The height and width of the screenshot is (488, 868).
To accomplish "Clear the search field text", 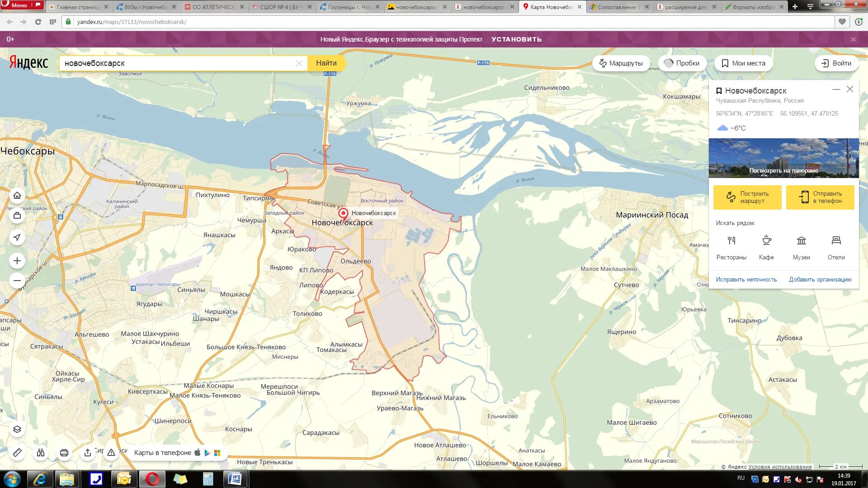I will coord(299,63).
